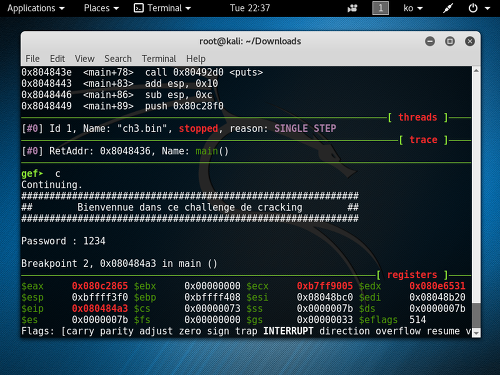Viewport: 500px width, 375px height.
Task: Open the Search menu in terminal
Action: point(118,59)
